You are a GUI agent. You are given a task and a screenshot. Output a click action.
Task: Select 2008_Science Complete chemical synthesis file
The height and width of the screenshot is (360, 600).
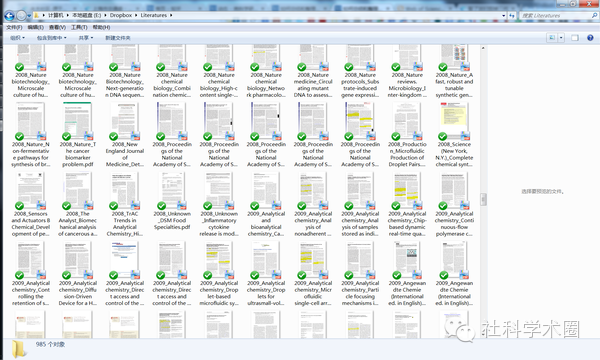tap(454, 135)
